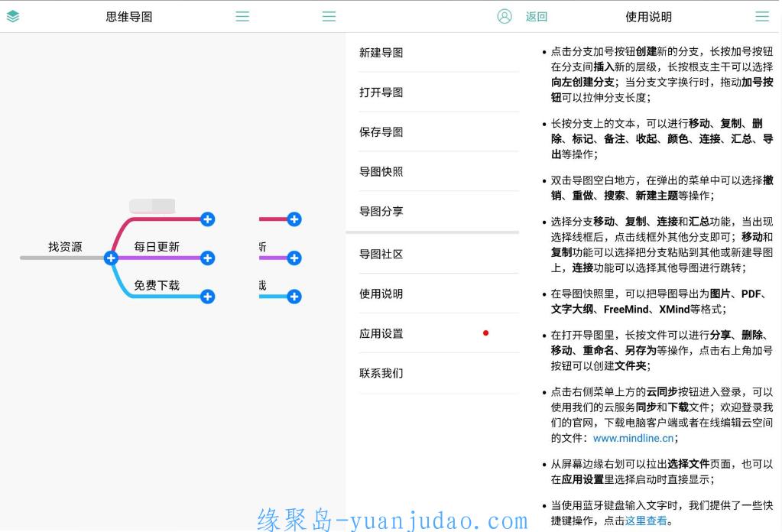
Task: Open hamburger menu beside 使用说明 title
Action: [x=761, y=16]
